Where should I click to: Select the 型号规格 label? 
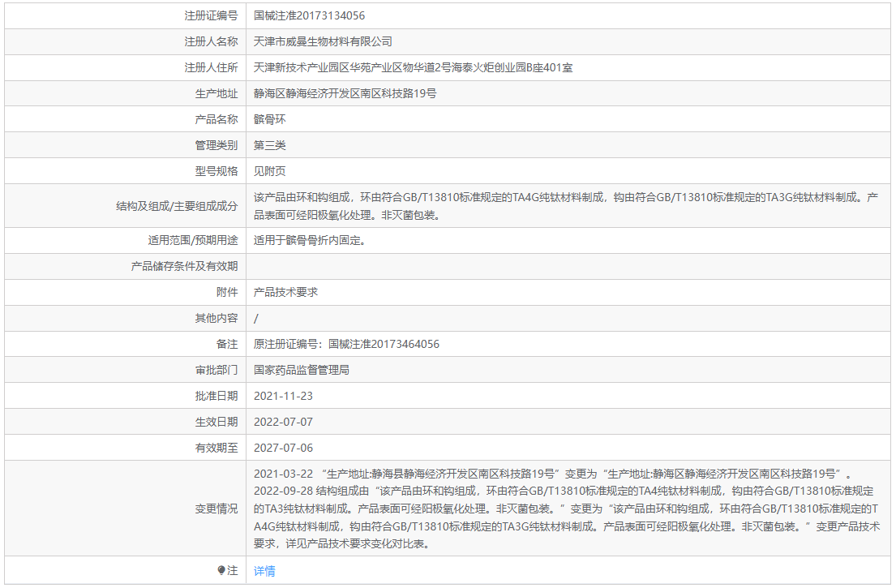216,171
